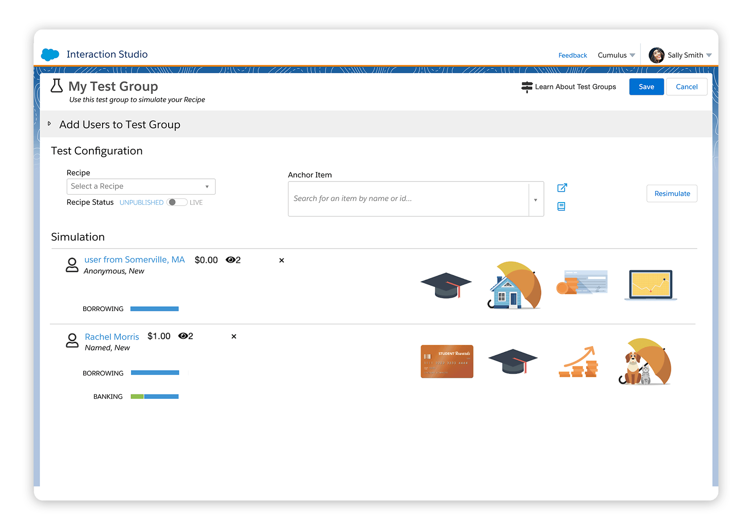Open the Anchor Item dropdown arrow
Screen dimensions: 756x532
pyautogui.click(x=535, y=200)
